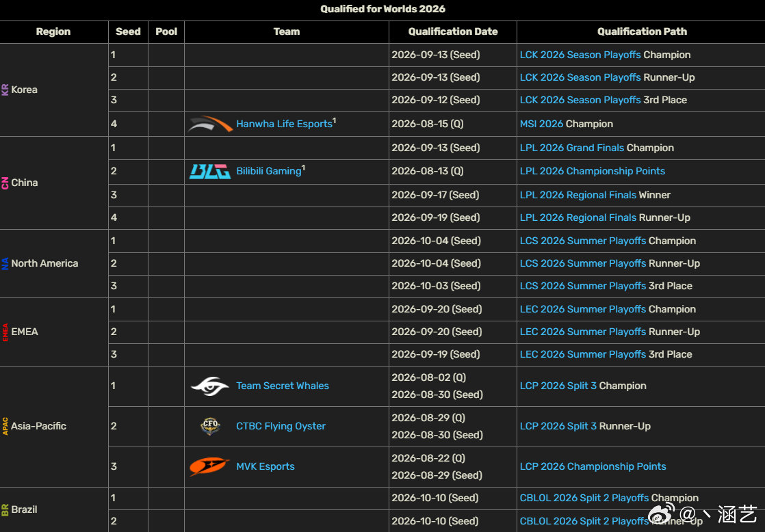Click the Pool column header
The width and height of the screenshot is (765, 532).
(x=166, y=31)
